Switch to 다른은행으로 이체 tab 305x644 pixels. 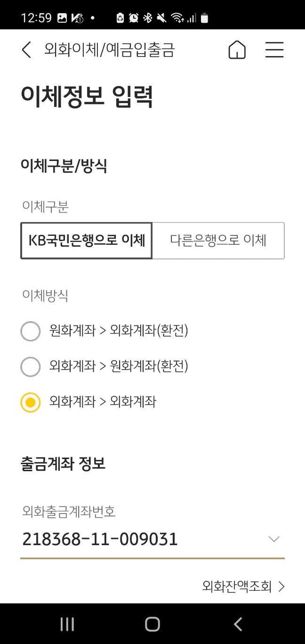(218, 241)
